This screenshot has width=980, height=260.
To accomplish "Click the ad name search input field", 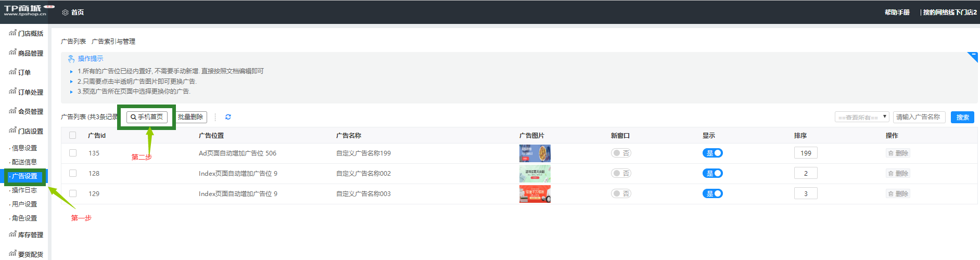I will click(919, 118).
